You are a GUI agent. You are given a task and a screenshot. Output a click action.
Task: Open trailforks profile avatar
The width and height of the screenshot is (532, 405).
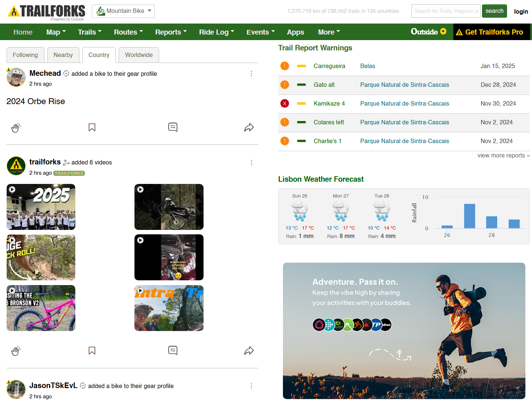point(16,166)
